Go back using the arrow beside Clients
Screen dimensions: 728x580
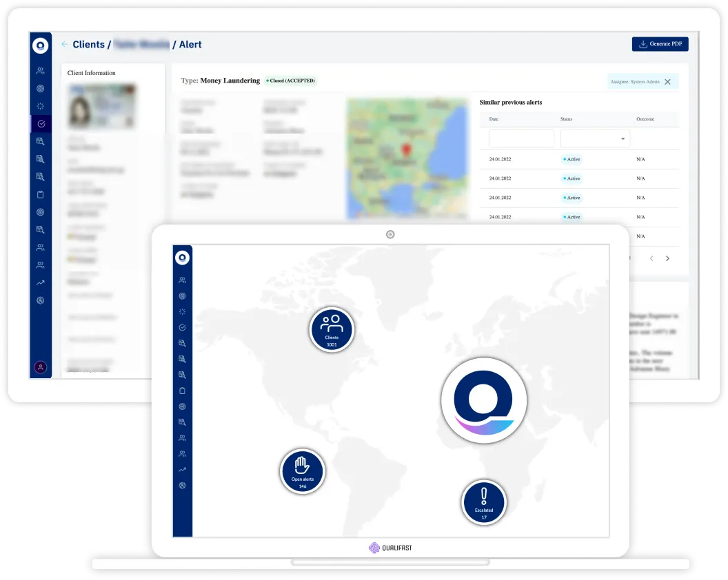(x=64, y=44)
